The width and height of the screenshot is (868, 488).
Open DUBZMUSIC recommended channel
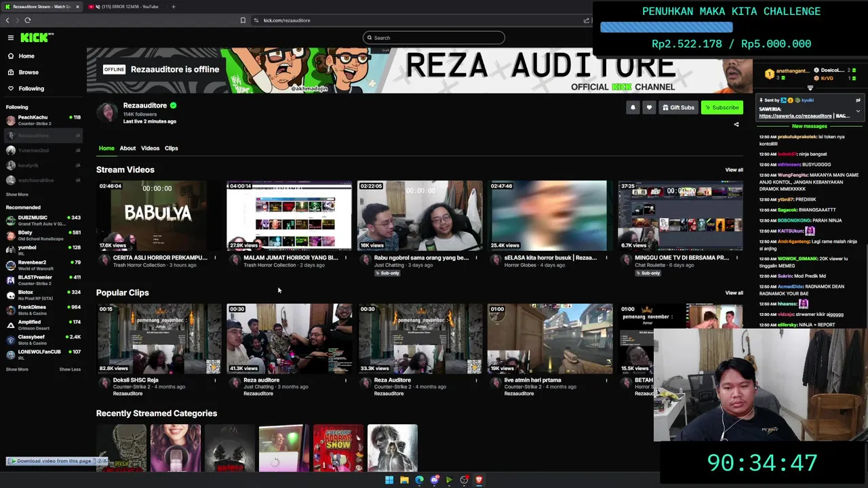43,220
